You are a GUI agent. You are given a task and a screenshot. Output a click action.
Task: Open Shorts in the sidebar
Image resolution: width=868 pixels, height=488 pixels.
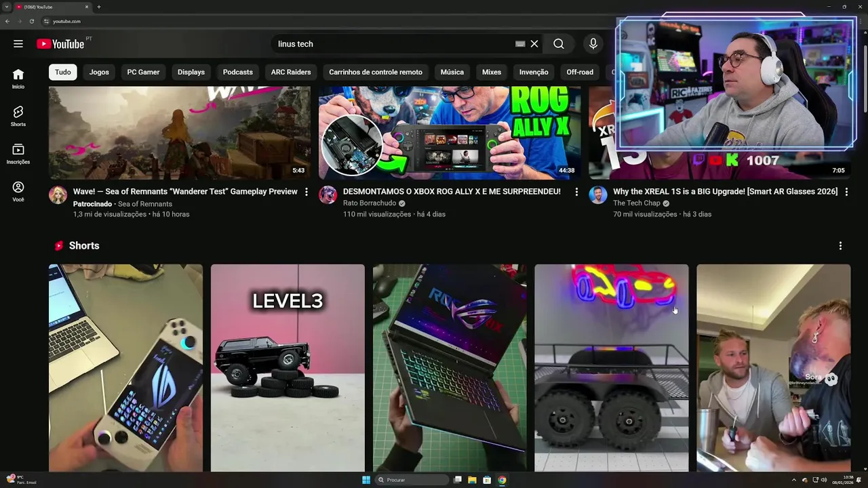click(x=18, y=116)
